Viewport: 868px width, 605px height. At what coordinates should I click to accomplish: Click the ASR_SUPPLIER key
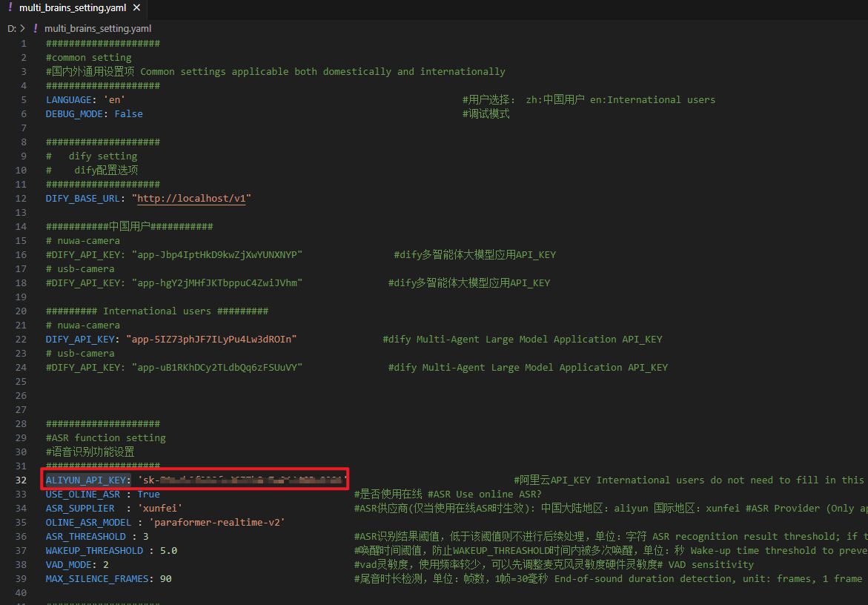pos(80,508)
